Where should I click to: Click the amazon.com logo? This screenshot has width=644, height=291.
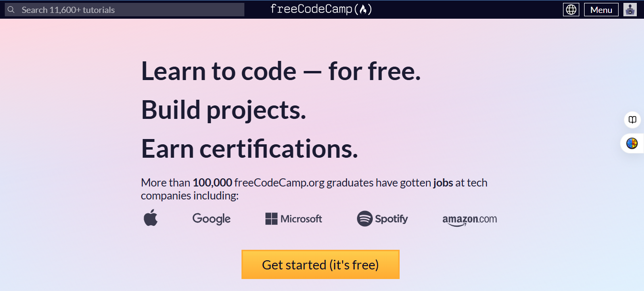(469, 220)
